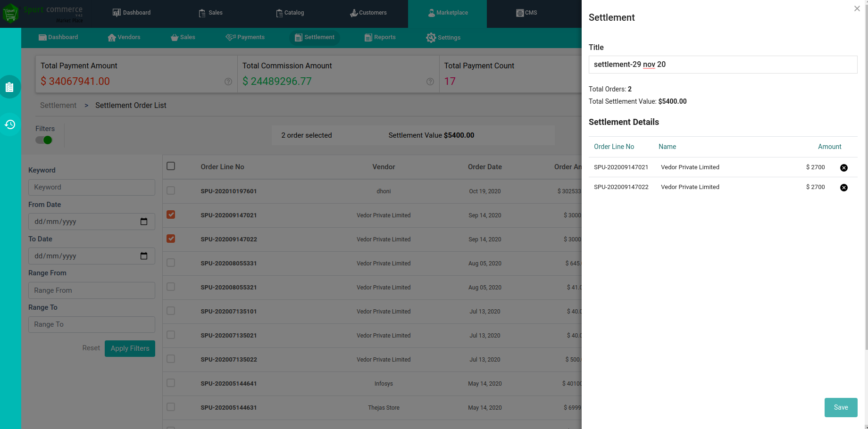Open the top Sales menu

click(x=210, y=13)
